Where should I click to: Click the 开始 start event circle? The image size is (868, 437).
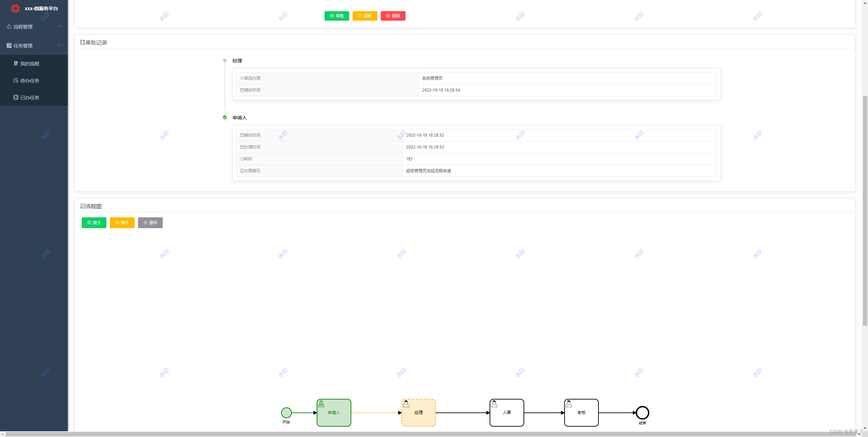[x=287, y=413]
